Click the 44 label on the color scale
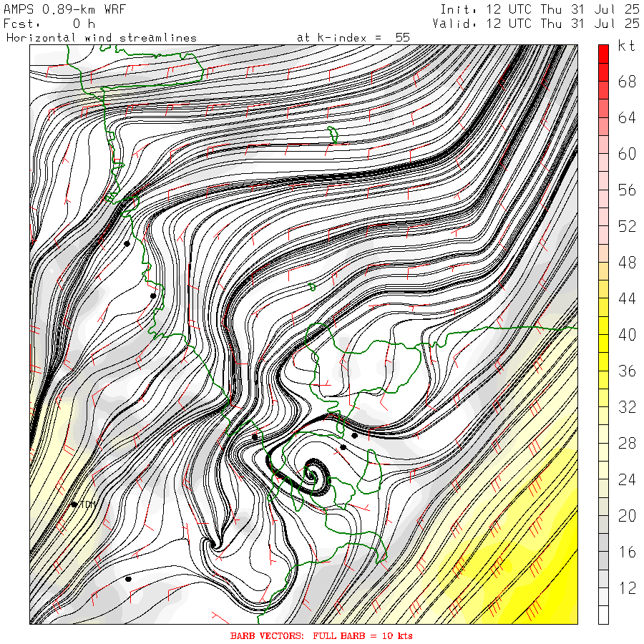644x644 pixels. (x=627, y=298)
